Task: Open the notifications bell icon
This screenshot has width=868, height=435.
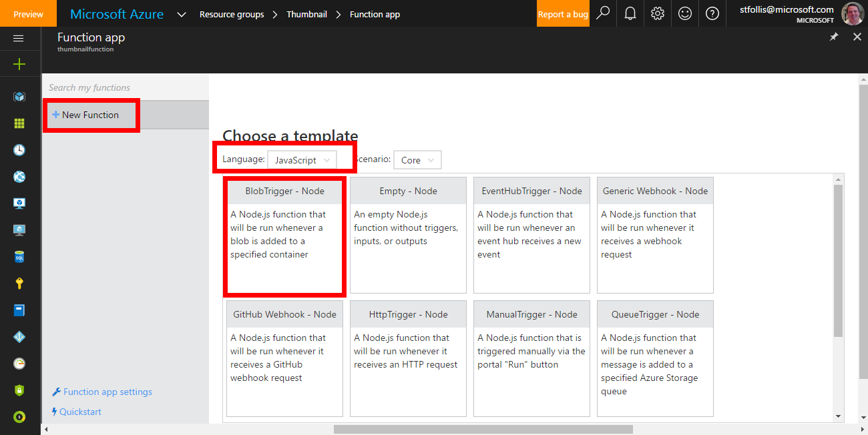Action: coord(630,13)
